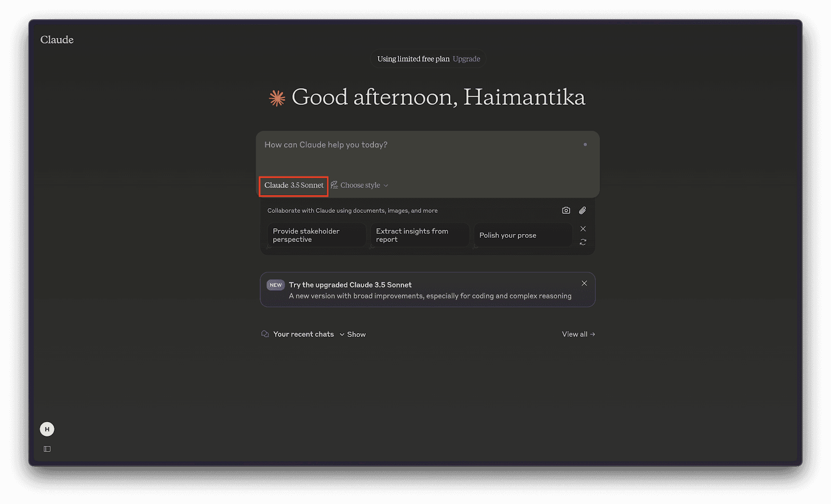This screenshot has width=831, height=504.
Task: Click the Collaborate with Claude using documents text
Action: (352, 211)
